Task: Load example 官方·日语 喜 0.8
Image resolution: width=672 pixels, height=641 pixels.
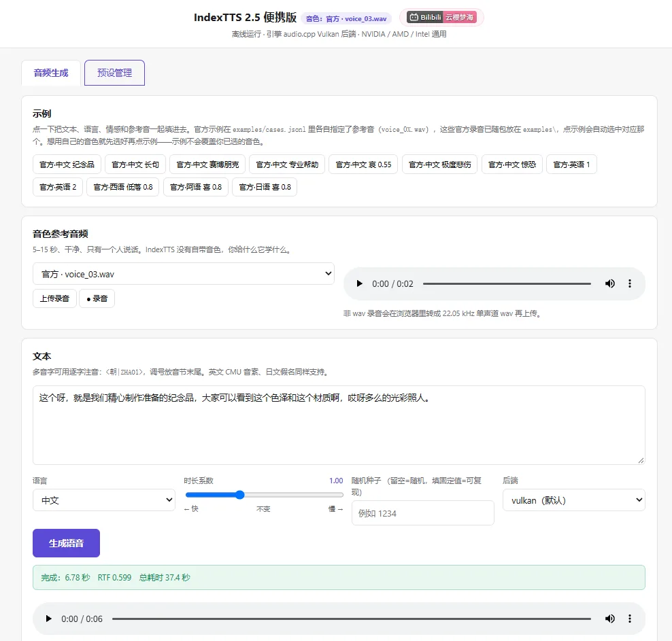Action: pyautogui.click(x=265, y=187)
